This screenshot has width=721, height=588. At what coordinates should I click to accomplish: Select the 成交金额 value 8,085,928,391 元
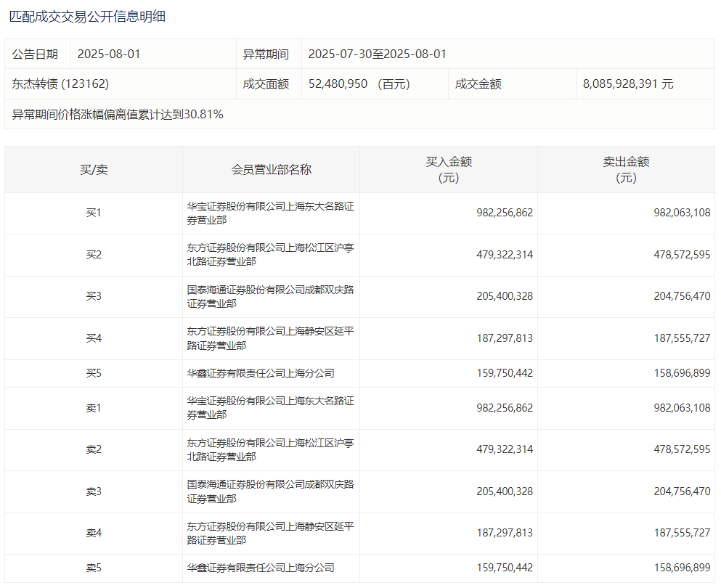pos(627,83)
